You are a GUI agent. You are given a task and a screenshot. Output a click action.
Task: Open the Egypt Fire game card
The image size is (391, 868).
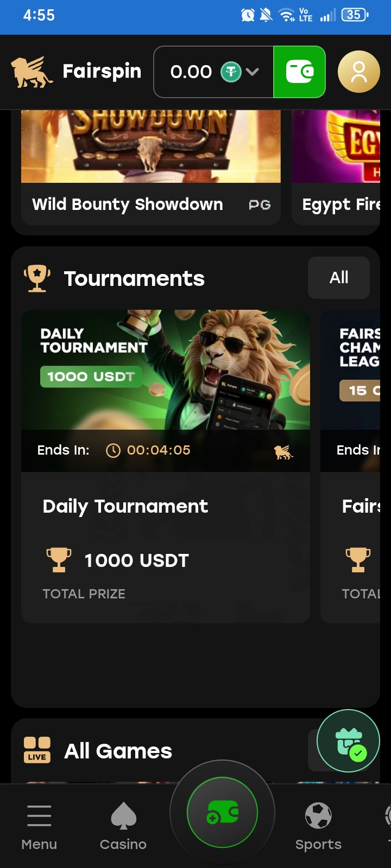click(336, 167)
